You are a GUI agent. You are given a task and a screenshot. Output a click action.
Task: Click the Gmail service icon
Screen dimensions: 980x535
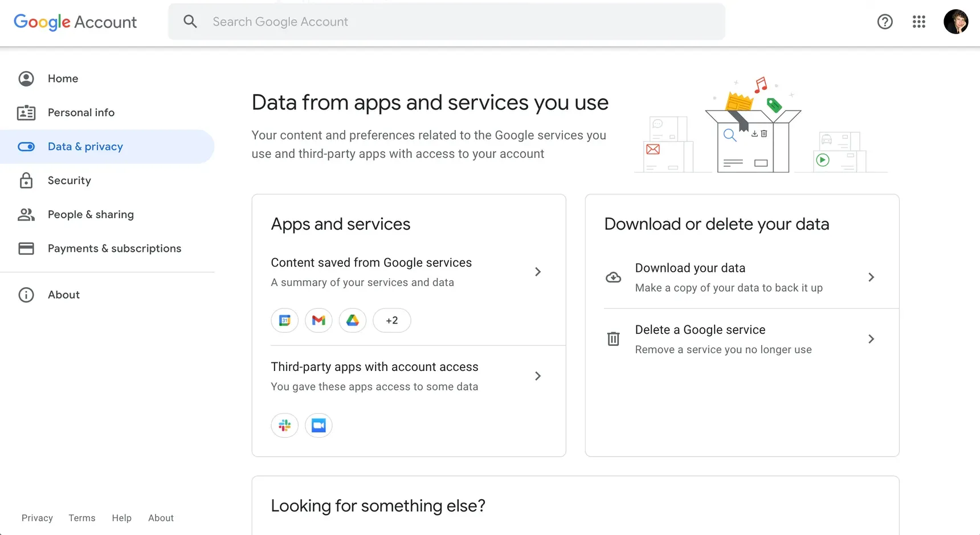click(x=318, y=320)
